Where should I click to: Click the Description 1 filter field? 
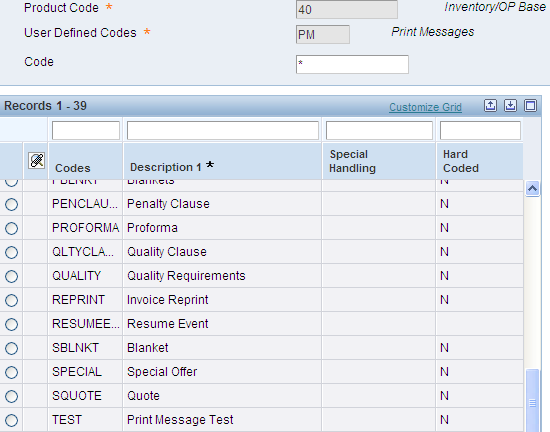tap(223, 130)
